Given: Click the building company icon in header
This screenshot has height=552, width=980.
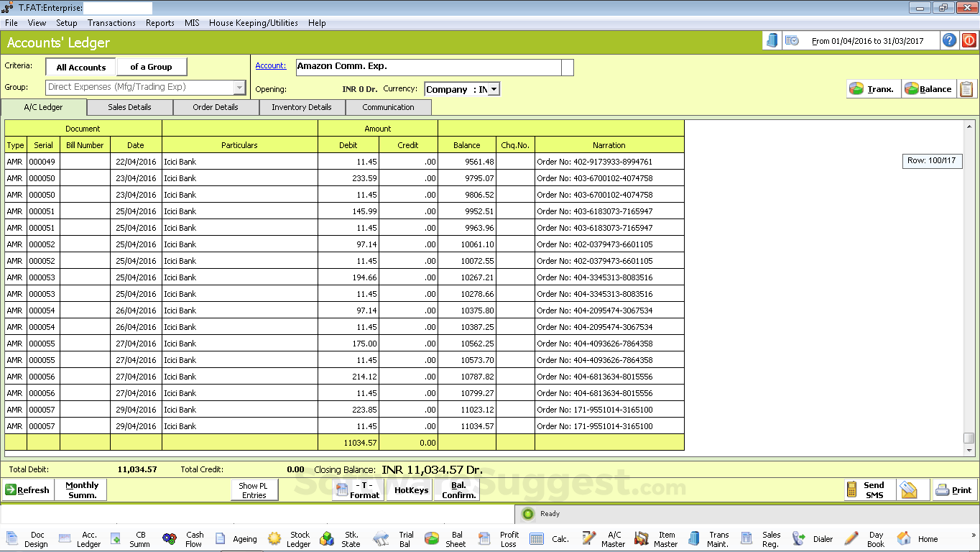Looking at the screenshot, I should pyautogui.click(x=772, y=41).
